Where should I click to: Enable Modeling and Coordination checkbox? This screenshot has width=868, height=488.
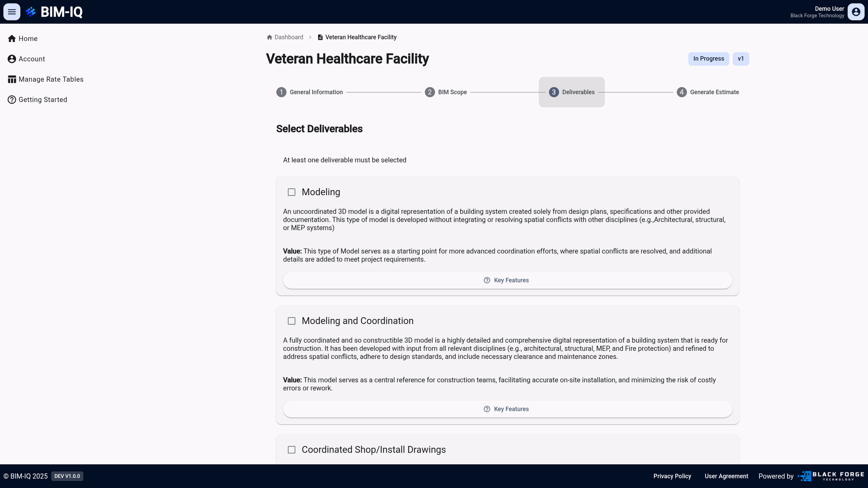pos(292,321)
